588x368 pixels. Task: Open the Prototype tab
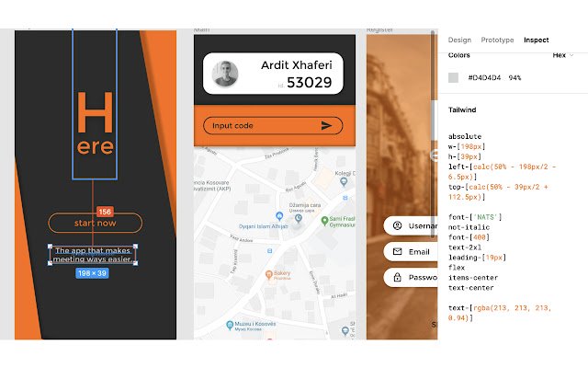pyautogui.click(x=497, y=40)
